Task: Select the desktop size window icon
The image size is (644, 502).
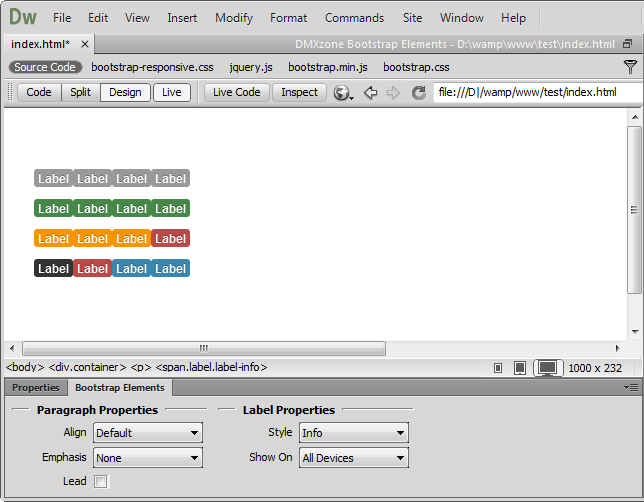Action: click(548, 368)
